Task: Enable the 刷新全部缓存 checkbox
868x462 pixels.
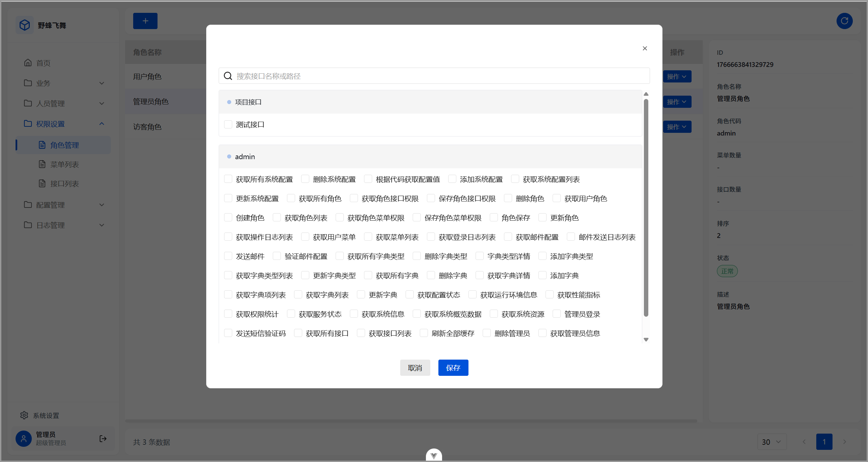Action: coord(424,333)
